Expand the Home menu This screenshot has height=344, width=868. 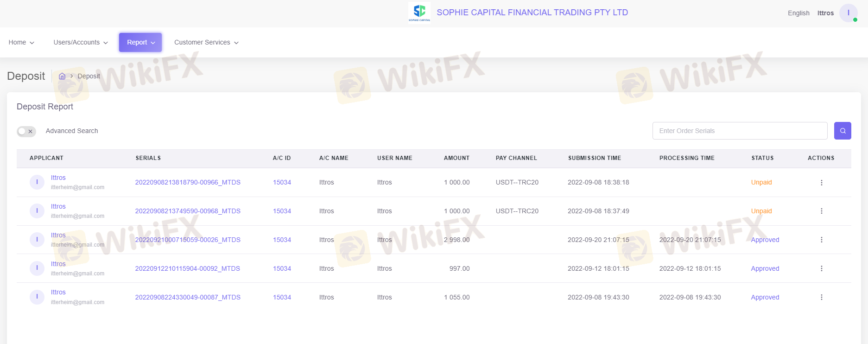(21, 42)
